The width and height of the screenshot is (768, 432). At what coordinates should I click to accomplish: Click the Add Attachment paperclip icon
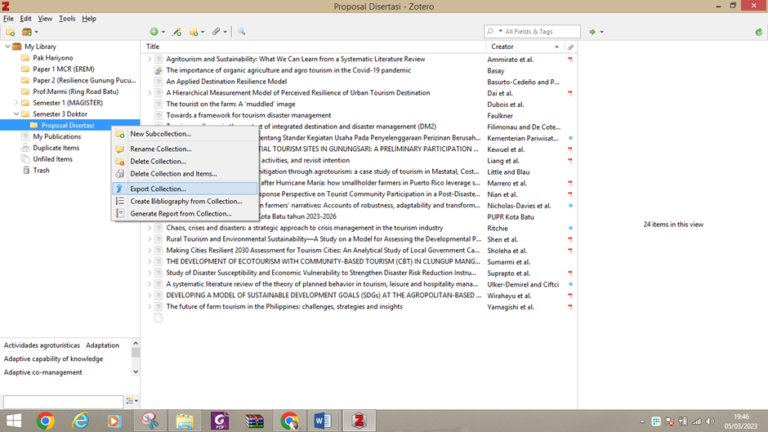click(x=217, y=32)
